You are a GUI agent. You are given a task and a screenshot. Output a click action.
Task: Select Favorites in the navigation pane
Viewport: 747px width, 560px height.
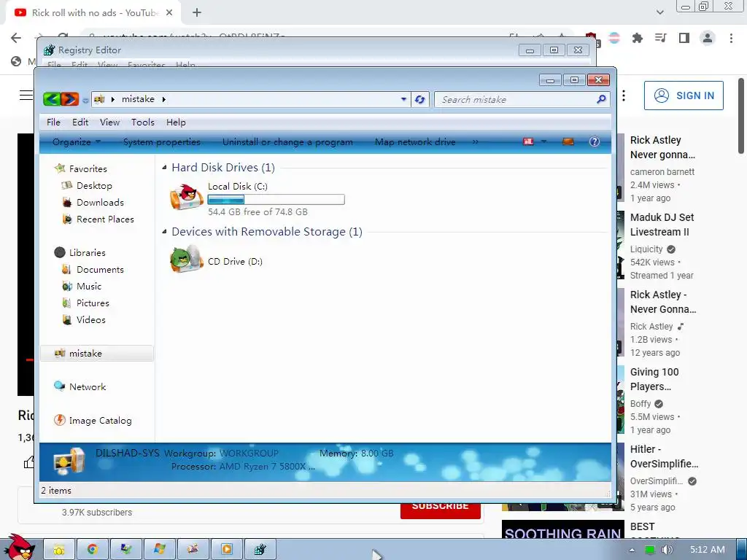[x=88, y=168]
